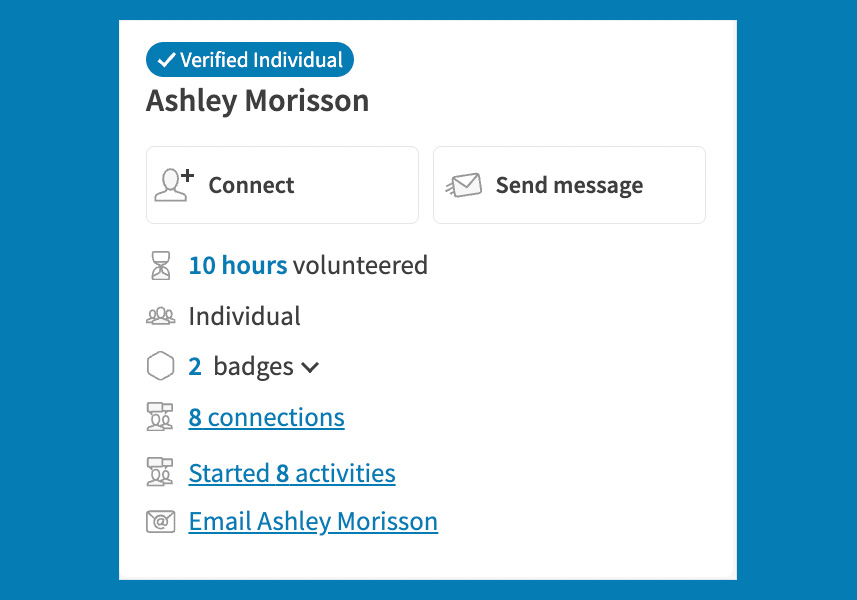857x600 pixels.
Task: Follow the Started 8 activities link
Action: point(291,472)
